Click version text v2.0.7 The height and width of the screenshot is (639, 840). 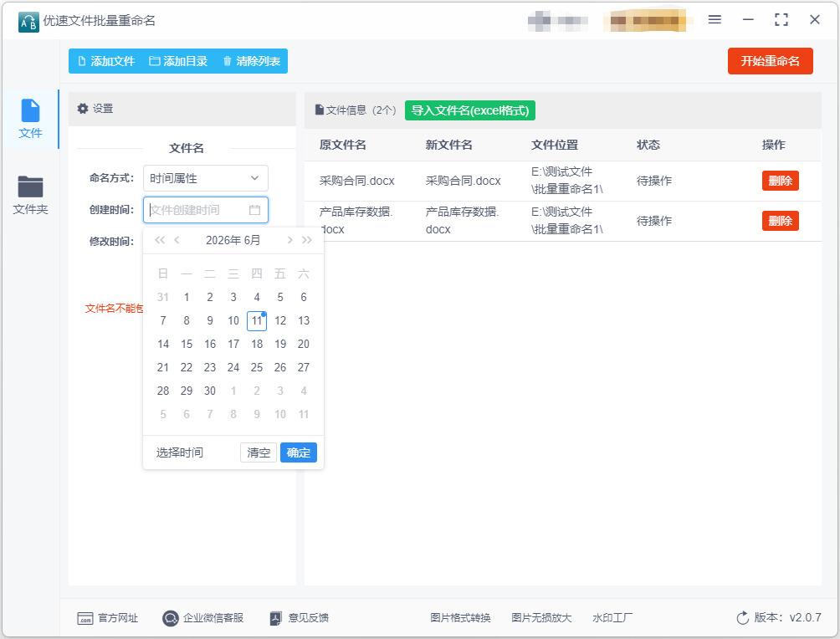pyautogui.click(x=805, y=617)
